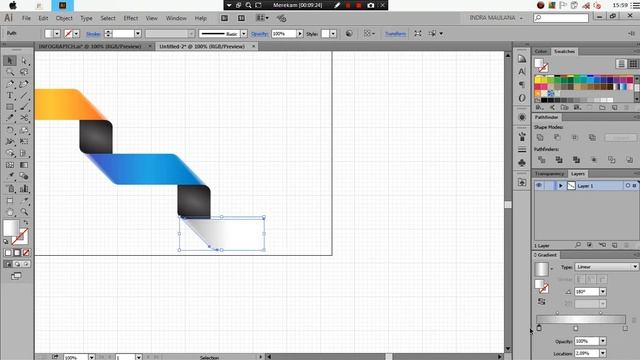
Task: Select the Magic Wand tool
Action: click(x=10, y=72)
